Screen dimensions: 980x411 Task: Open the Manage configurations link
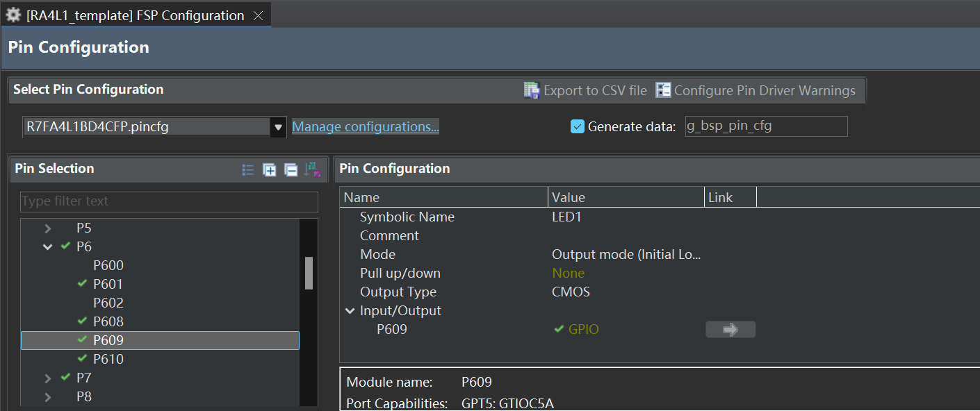(x=366, y=127)
